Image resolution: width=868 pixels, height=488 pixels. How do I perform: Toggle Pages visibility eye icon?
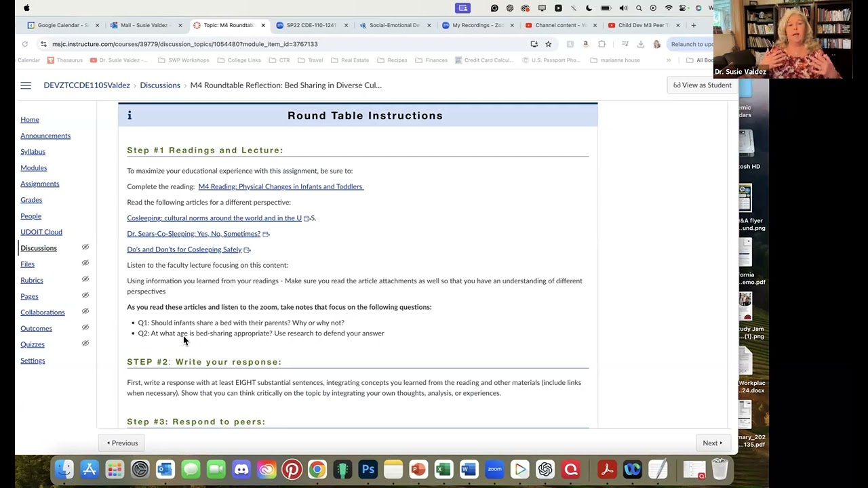85,296
